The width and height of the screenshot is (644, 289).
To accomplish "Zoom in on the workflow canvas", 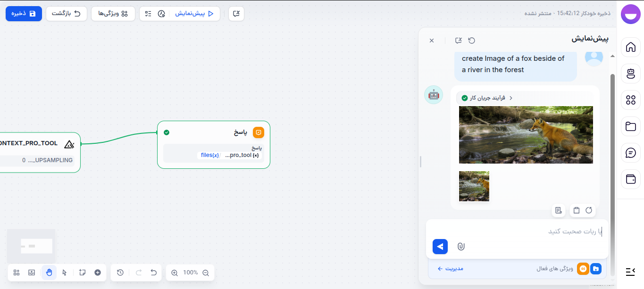I will tap(175, 272).
